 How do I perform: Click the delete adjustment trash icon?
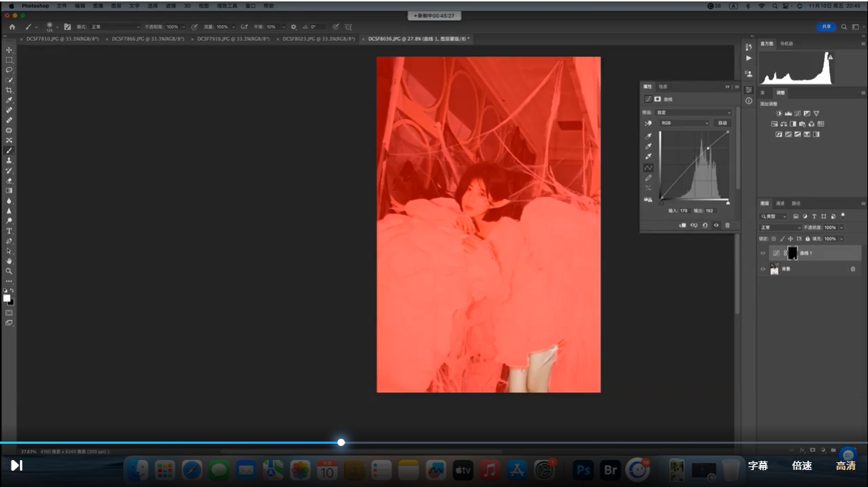[727, 225]
